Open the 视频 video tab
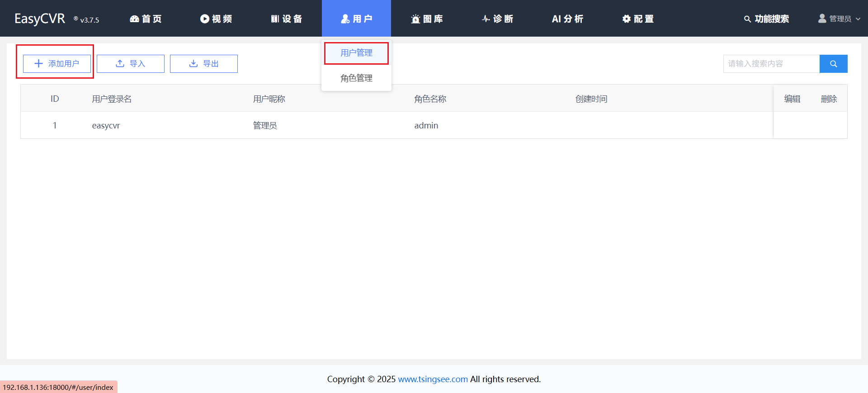This screenshot has height=393, width=868. click(x=216, y=19)
